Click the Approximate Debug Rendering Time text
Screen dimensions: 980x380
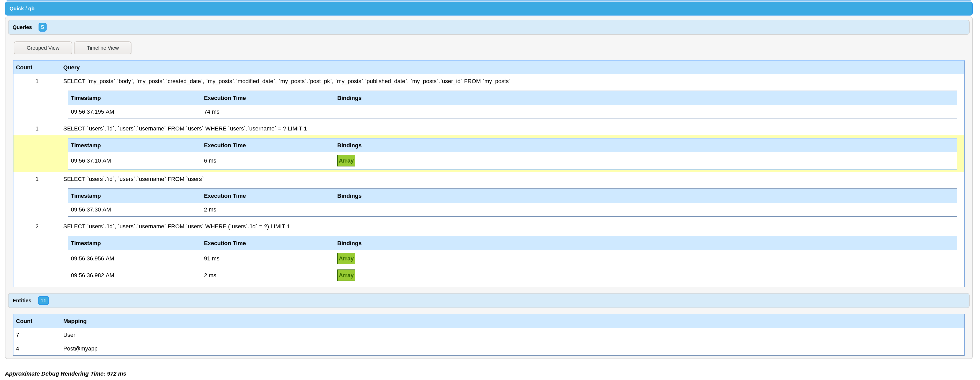click(x=65, y=374)
